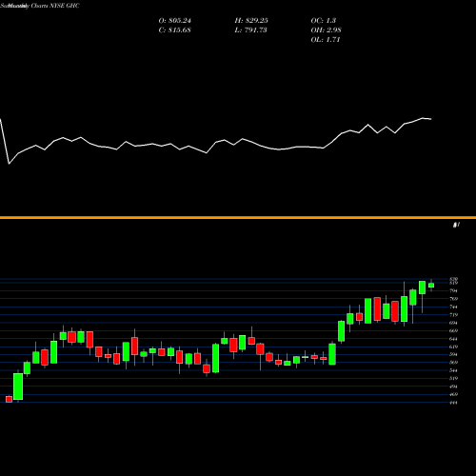
Task: Click the 594 price axis label
Action: coord(453,354)
